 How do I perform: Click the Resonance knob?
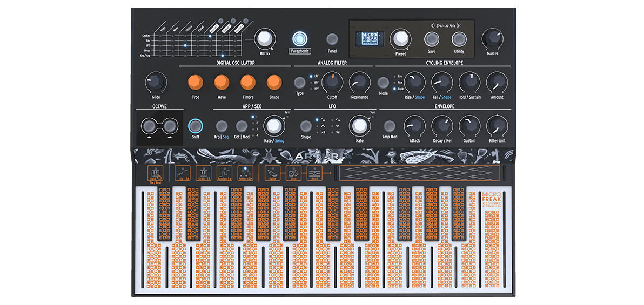(359, 83)
